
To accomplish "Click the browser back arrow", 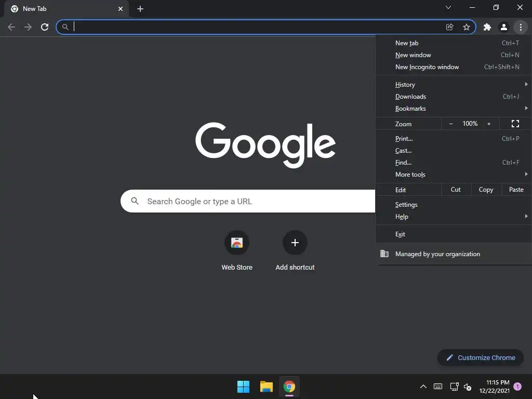I will [11, 27].
